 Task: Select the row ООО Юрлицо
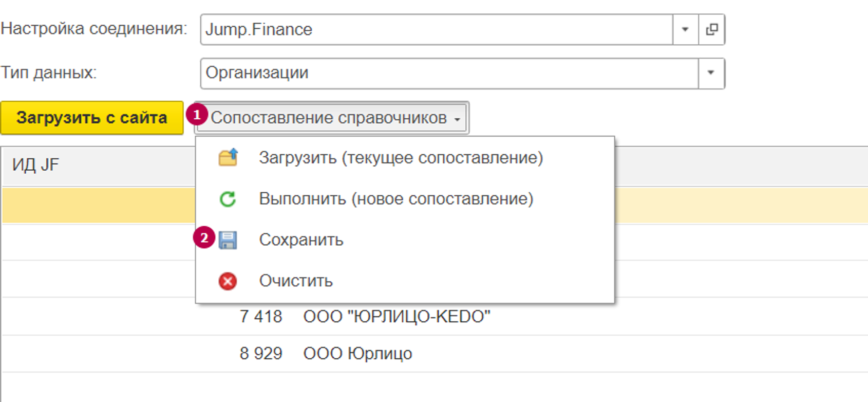(357, 354)
